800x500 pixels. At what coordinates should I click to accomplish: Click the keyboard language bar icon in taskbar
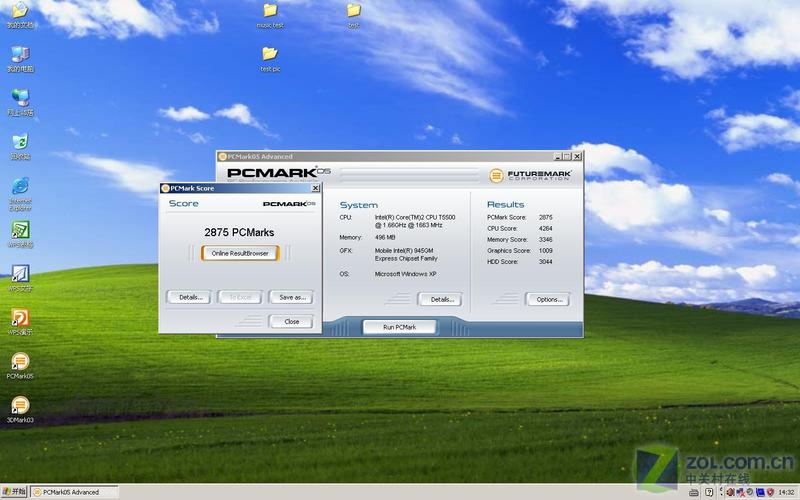[x=694, y=492]
